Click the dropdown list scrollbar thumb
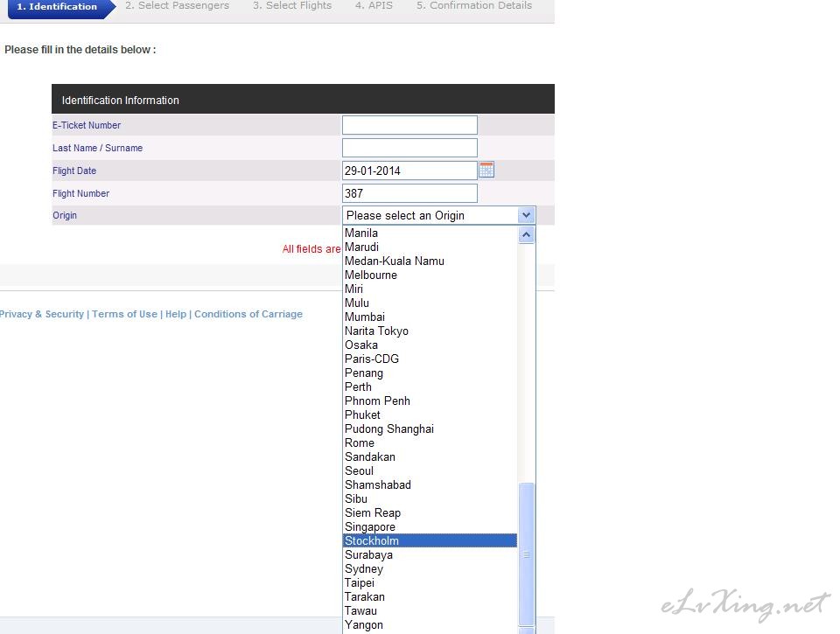This screenshot has width=840, height=634. 526,554
